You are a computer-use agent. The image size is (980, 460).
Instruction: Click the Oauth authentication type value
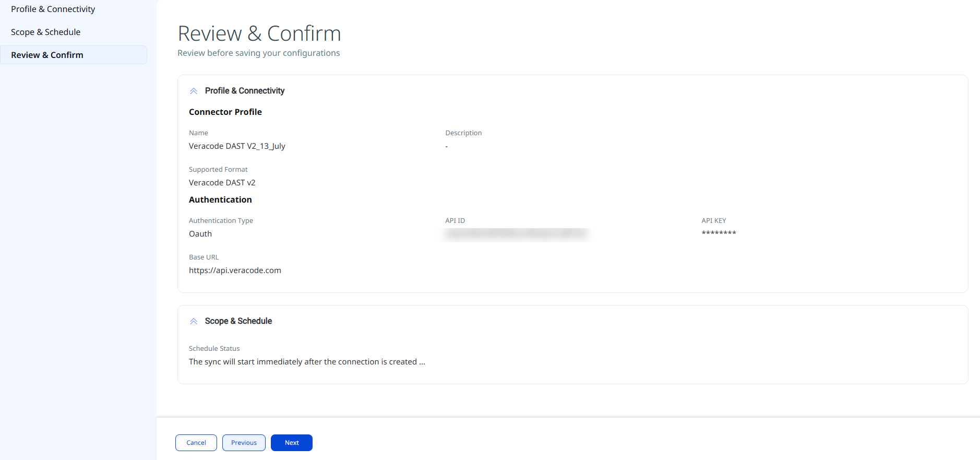coord(200,234)
